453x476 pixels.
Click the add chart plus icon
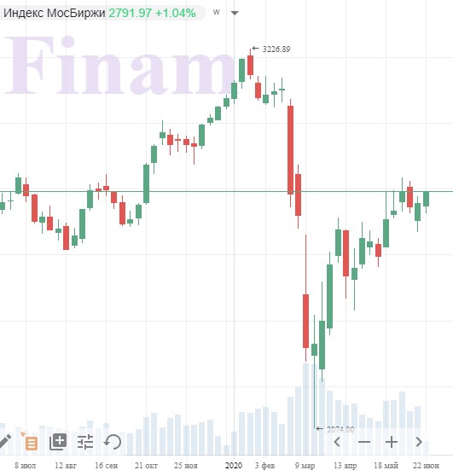(x=58, y=442)
